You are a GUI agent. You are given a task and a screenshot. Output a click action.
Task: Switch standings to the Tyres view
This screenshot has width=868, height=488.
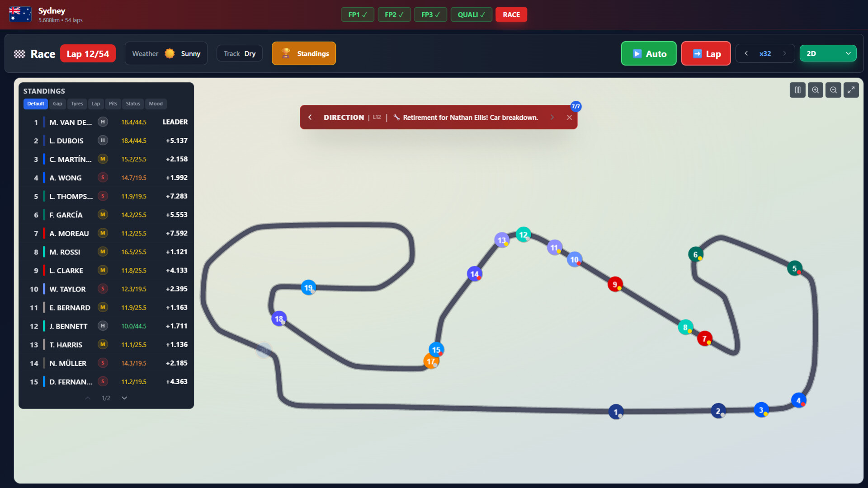(77, 104)
